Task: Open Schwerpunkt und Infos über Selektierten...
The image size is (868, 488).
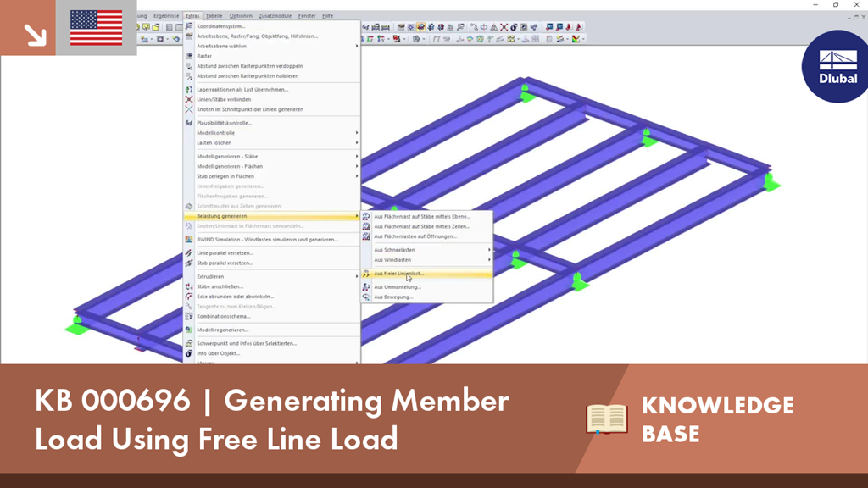Action: click(271, 343)
